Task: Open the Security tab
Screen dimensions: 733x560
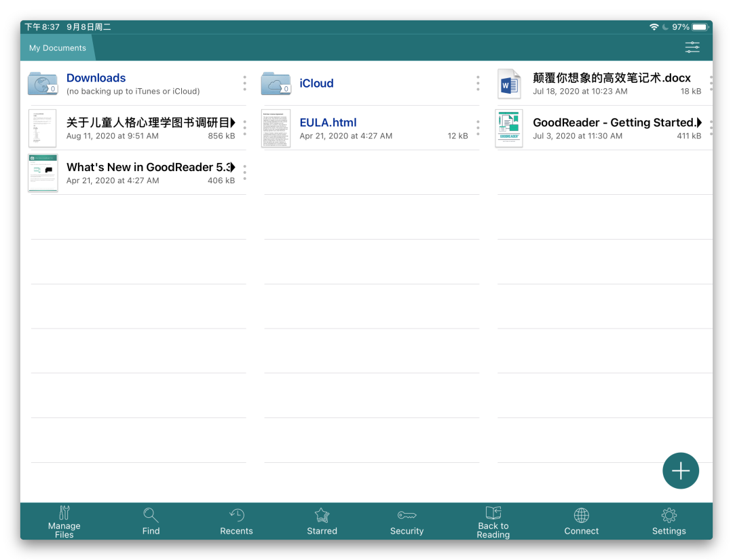Action: click(x=407, y=522)
